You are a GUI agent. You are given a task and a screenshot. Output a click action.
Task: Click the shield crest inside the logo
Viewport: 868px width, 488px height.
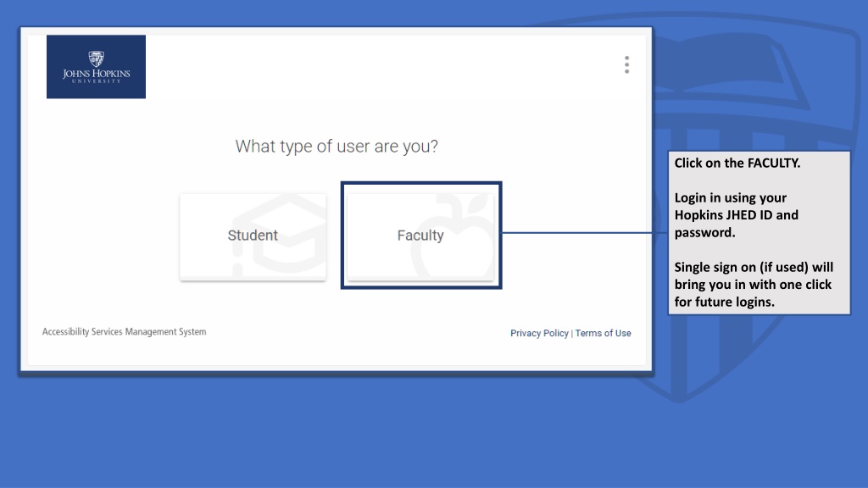97,58
